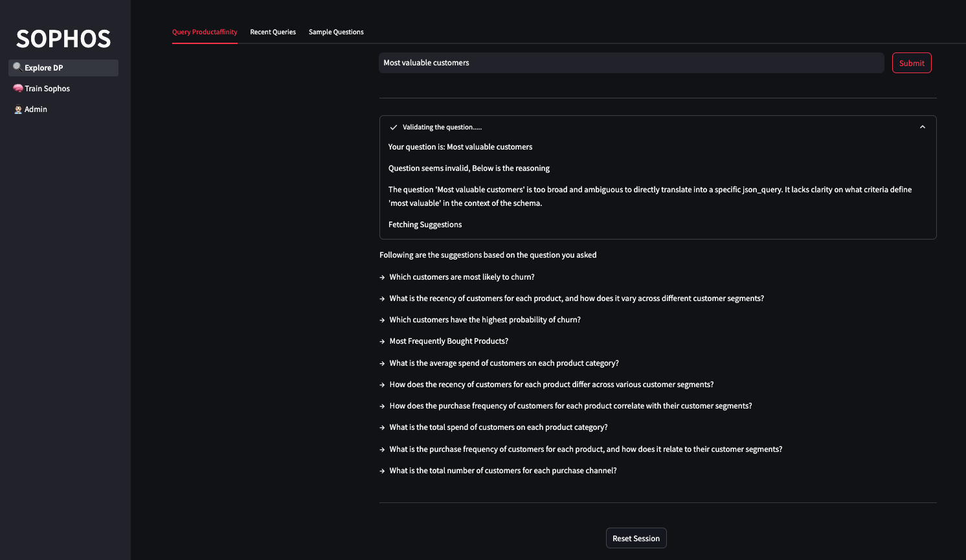Open the Sample Questions tab

pyautogui.click(x=336, y=32)
